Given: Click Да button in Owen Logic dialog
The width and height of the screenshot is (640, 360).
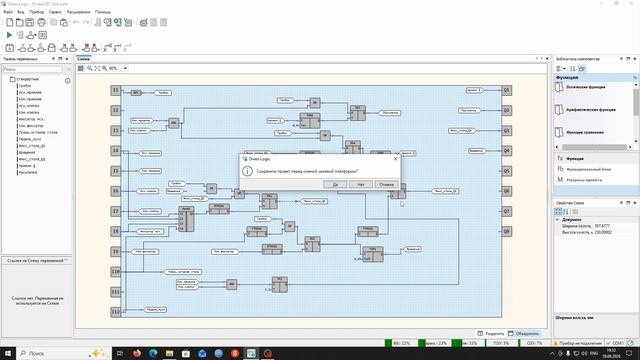Looking at the screenshot, I should point(335,184).
